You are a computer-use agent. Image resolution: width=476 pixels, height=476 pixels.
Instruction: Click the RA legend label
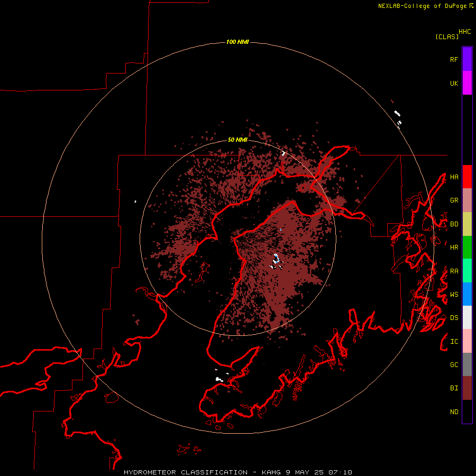(454, 271)
